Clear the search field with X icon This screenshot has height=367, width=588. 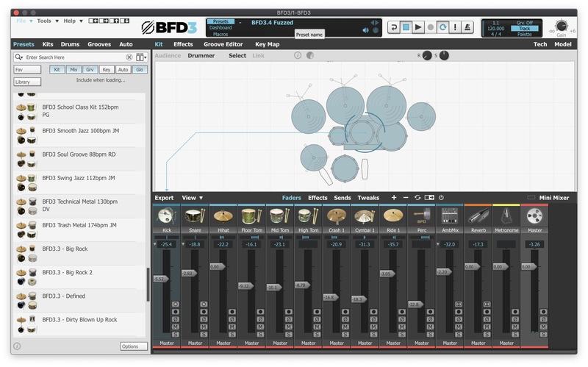(x=129, y=57)
